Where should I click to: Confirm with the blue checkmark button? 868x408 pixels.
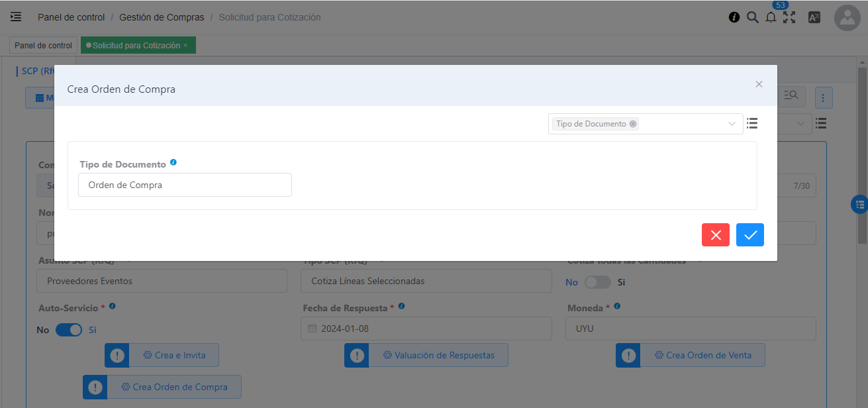(749, 235)
